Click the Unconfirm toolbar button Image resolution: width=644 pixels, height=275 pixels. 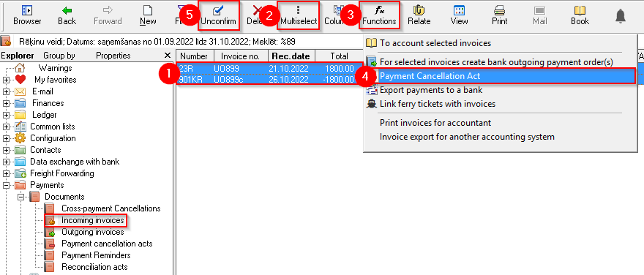[x=219, y=15]
